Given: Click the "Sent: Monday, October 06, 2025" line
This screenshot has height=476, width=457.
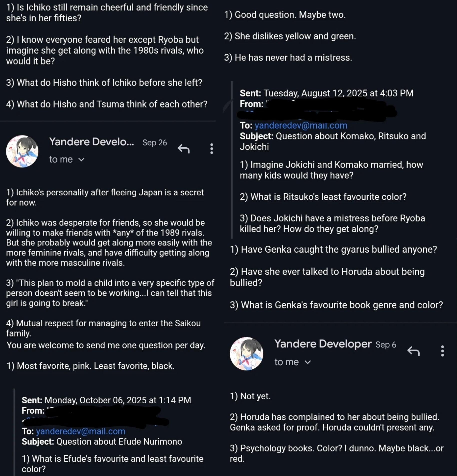Looking at the screenshot, I should point(106,400).
